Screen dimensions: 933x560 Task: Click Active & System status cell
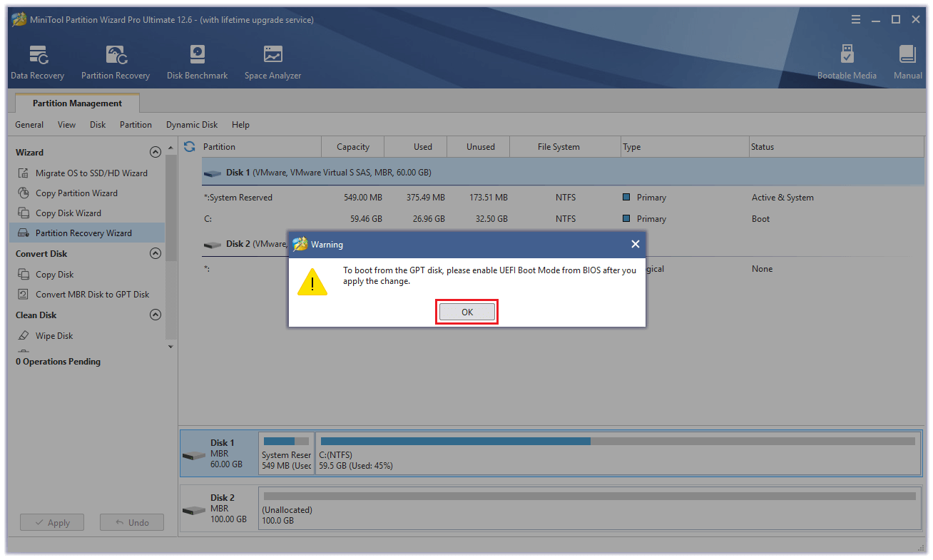pos(782,198)
